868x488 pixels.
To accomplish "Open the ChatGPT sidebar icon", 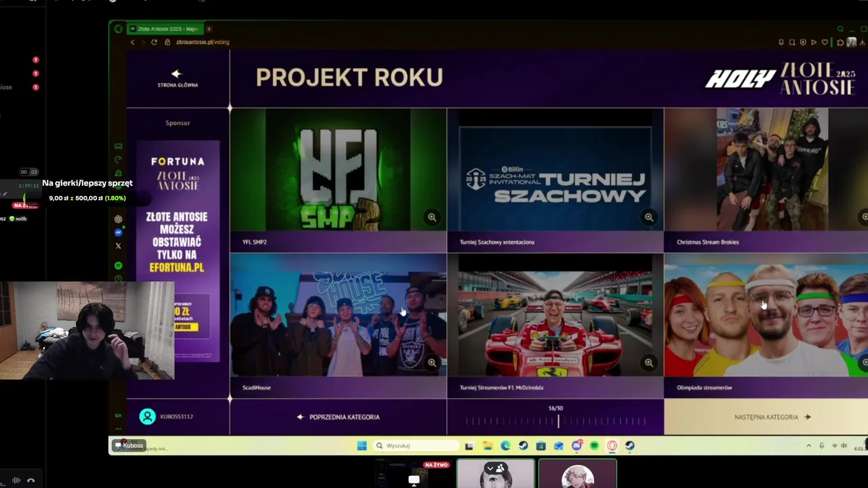I will [119, 219].
